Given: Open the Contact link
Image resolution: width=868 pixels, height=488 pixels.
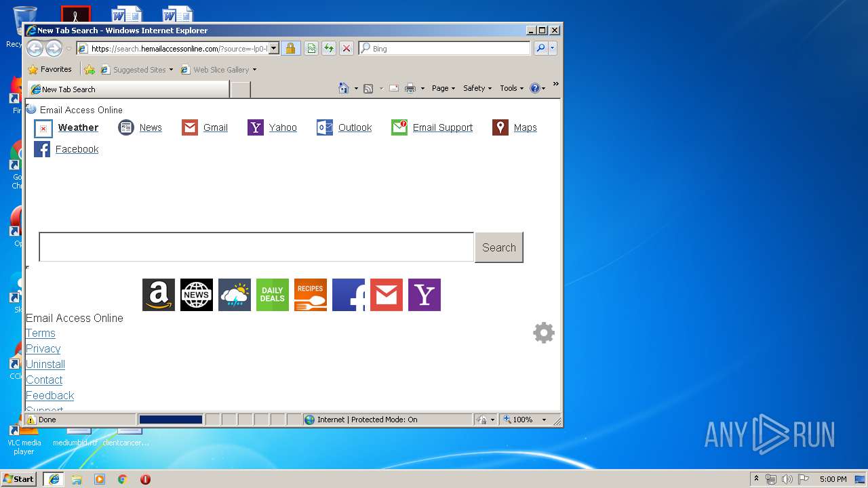Looking at the screenshot, I should [x=44, y=380].
